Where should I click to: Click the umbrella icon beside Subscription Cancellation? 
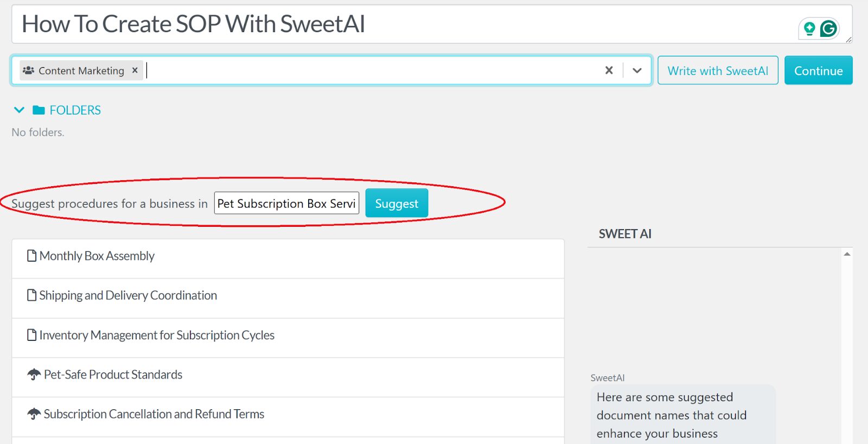pos(34,413)
